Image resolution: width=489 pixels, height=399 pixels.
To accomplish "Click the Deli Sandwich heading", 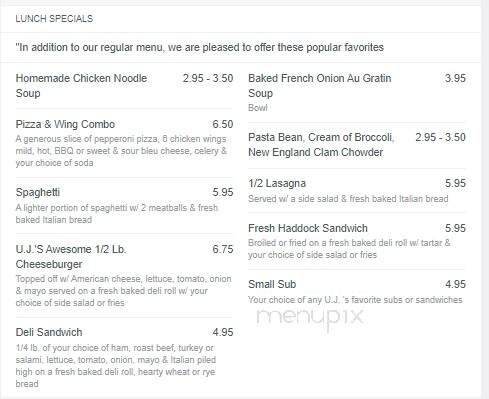I will (49, 332).
